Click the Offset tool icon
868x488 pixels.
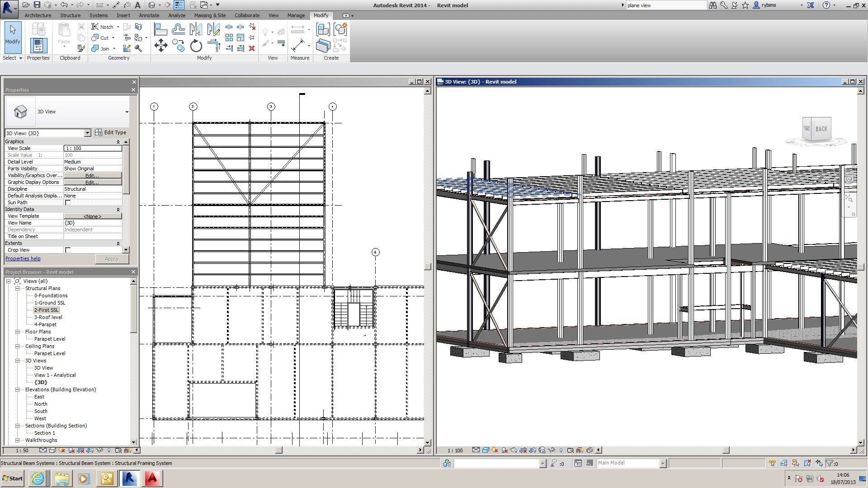pyautogui.click(x=178, y=30)
